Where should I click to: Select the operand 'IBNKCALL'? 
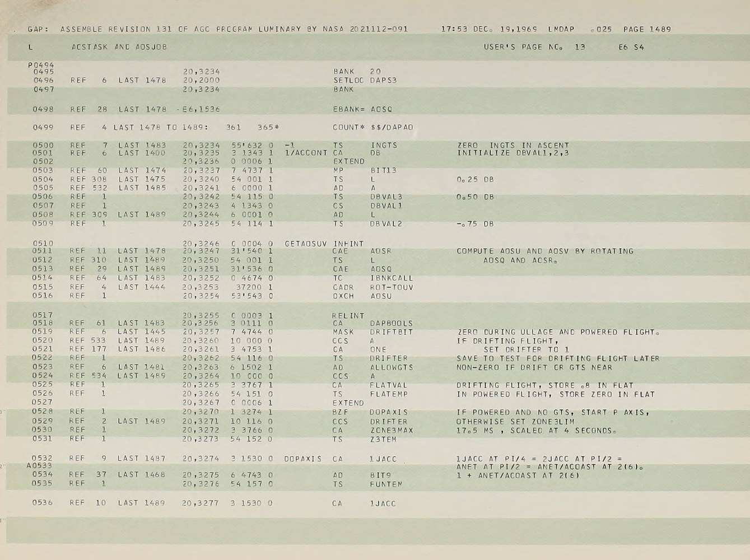point(391,278)
